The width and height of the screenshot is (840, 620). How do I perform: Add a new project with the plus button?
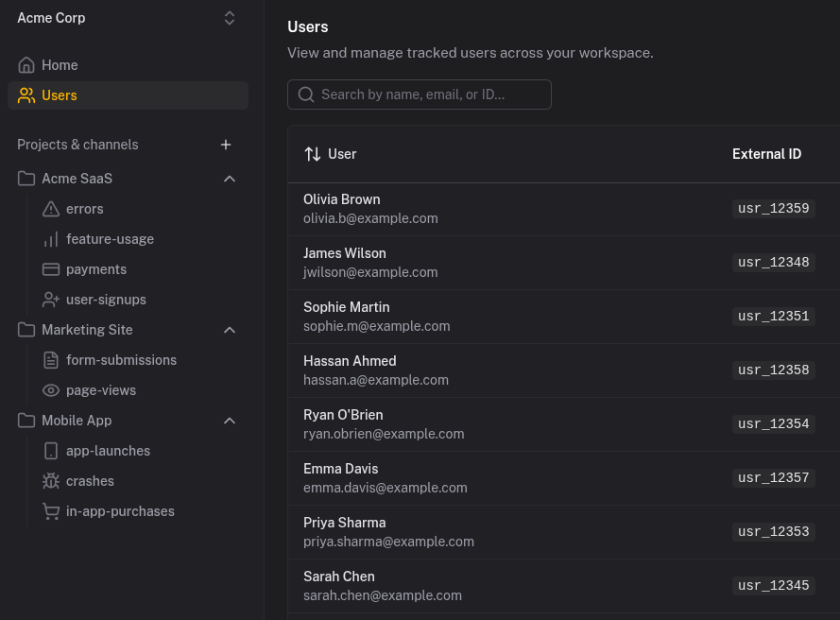pos(226,145)
